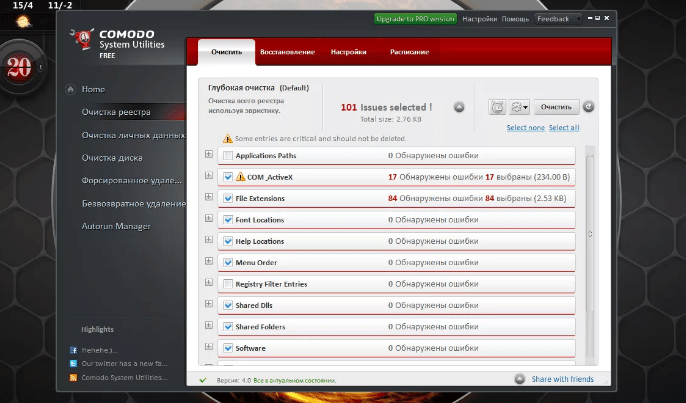Screen dimensions: 686x403
Task: Click the warning triangle by critical entries note
Action: [x=228, y=138]
